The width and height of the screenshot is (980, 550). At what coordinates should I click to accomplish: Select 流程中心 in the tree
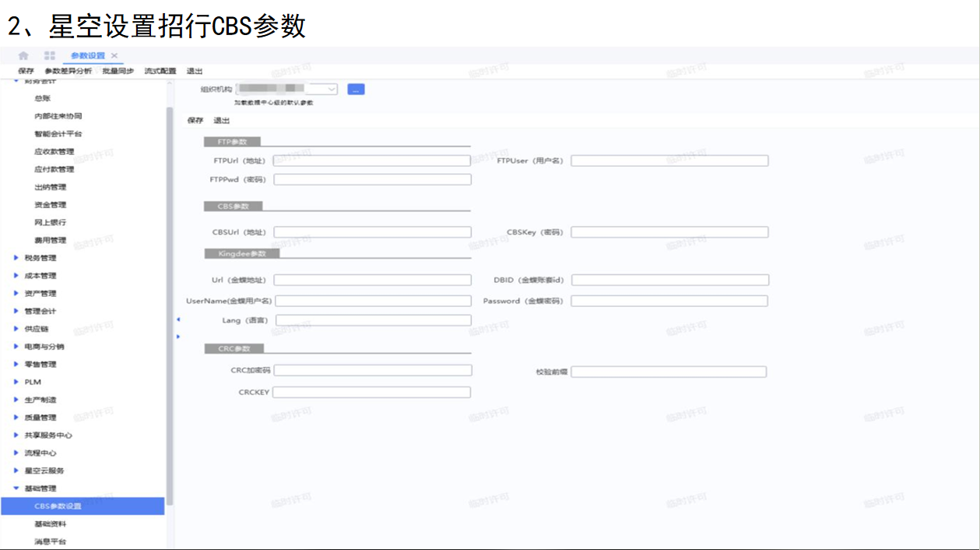pos(40,453)
